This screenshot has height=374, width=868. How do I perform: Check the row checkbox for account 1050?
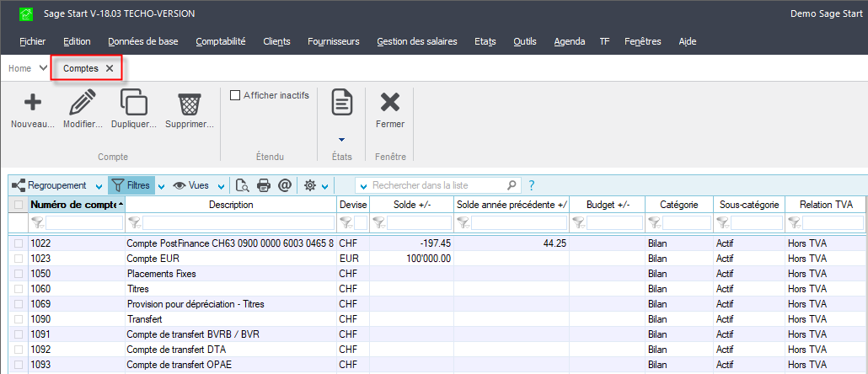[x=19, y=273]
